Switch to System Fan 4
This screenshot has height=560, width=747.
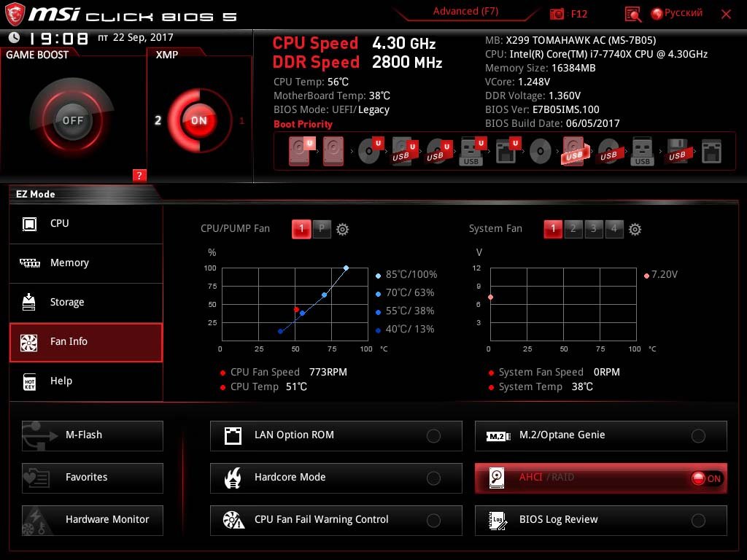tap(614, 229)
